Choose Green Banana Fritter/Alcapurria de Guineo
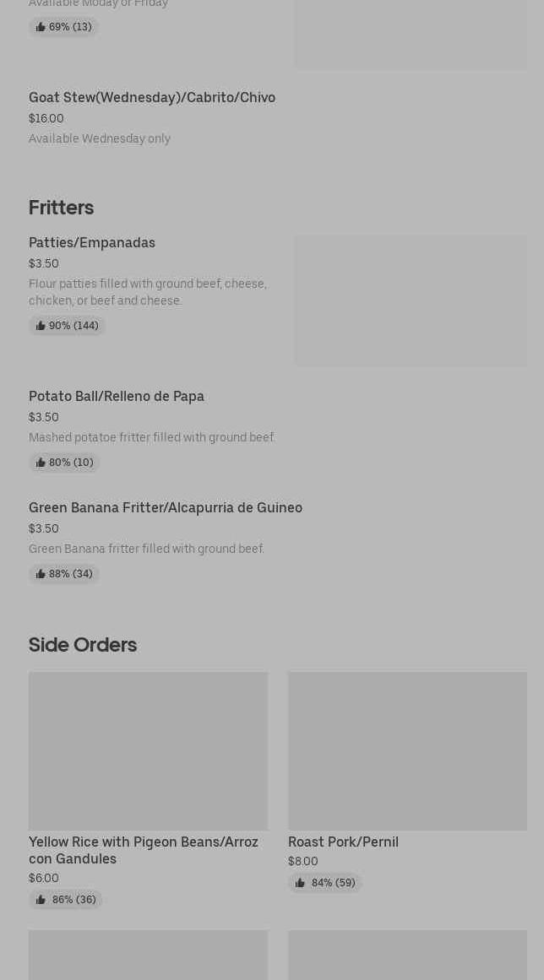This screenshot has height=980, width=544. (x=166, y=508)
